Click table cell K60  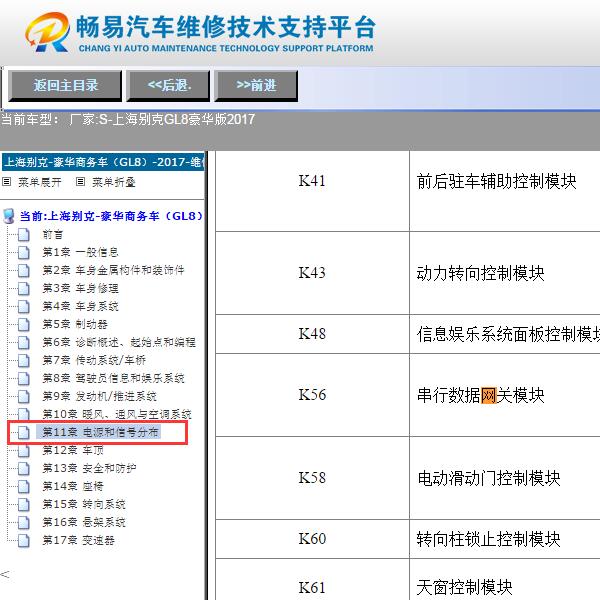coord(312,539)
